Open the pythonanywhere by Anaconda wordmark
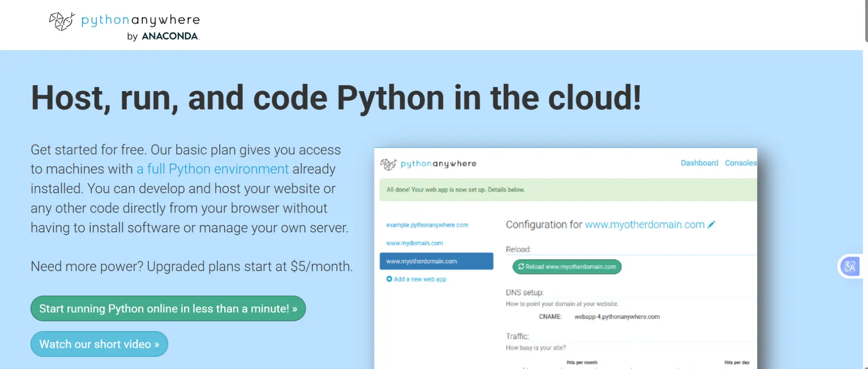The width and height of the screenshot is (868, 369). pyautogui.click(x=140, y=27)
